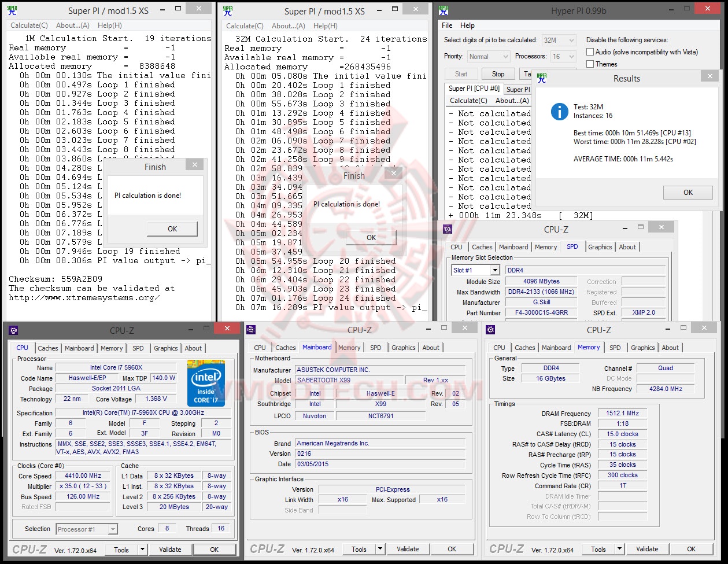Click the CPU-Z icon in the Mainboard window title
The height and width of the screenshot is (564, 728).
tap(251, 330)
